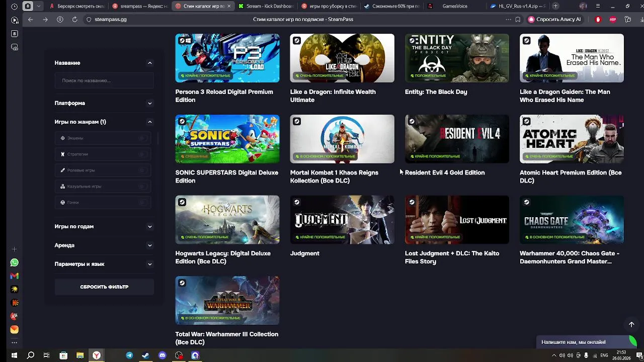Close the Стим каталог игр tab
Screen dimensions: 644x362
point(229,6)
